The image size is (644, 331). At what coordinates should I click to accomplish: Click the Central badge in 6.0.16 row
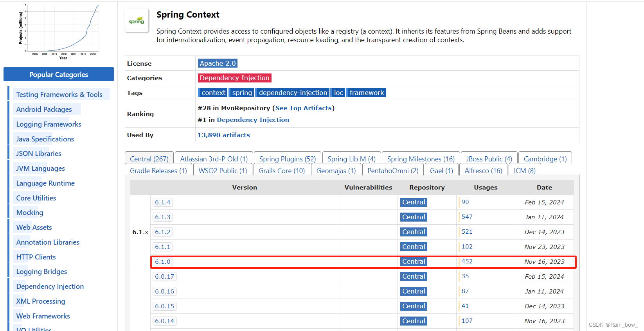(x=414, y=291)
